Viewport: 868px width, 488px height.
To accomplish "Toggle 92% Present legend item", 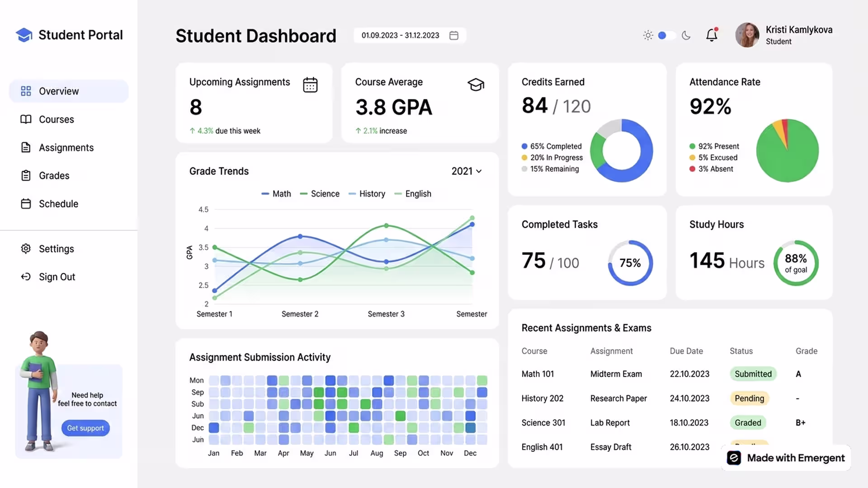I will (x=714, y=146).
